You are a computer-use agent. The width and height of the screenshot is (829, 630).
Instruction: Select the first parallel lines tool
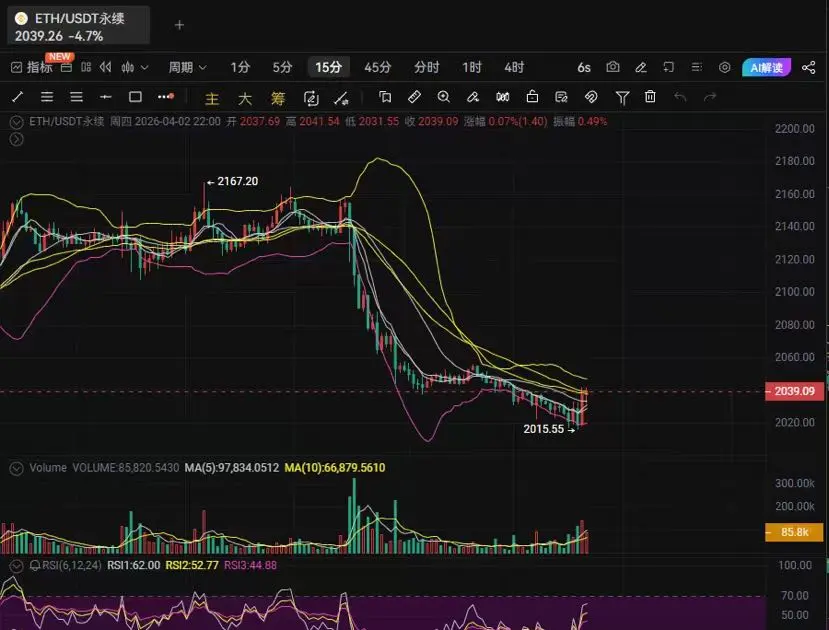47,97
